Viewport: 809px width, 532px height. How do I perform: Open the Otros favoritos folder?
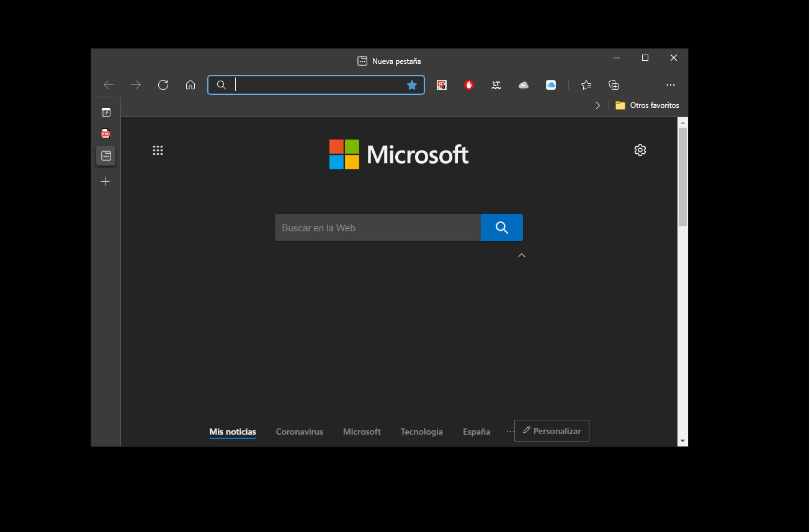point(647,105)
